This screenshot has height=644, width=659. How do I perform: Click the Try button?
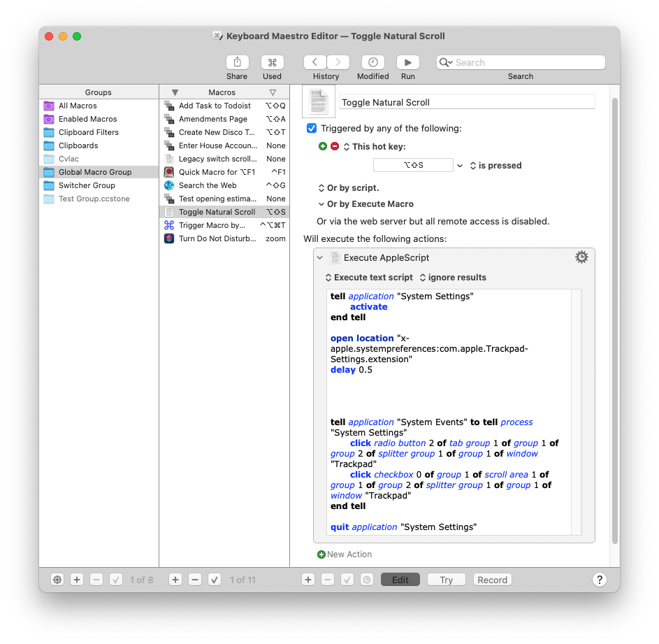tap(447, 580)
